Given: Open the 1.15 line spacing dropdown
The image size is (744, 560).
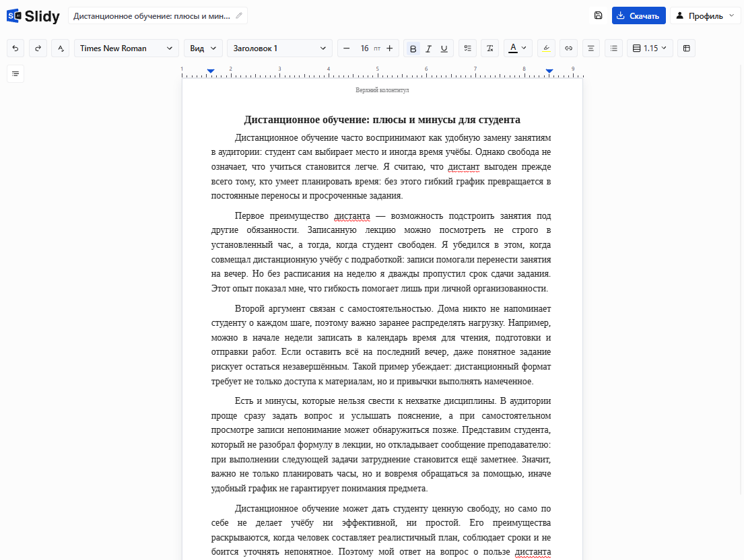Looking at the screenshot, I should [650, 48].
